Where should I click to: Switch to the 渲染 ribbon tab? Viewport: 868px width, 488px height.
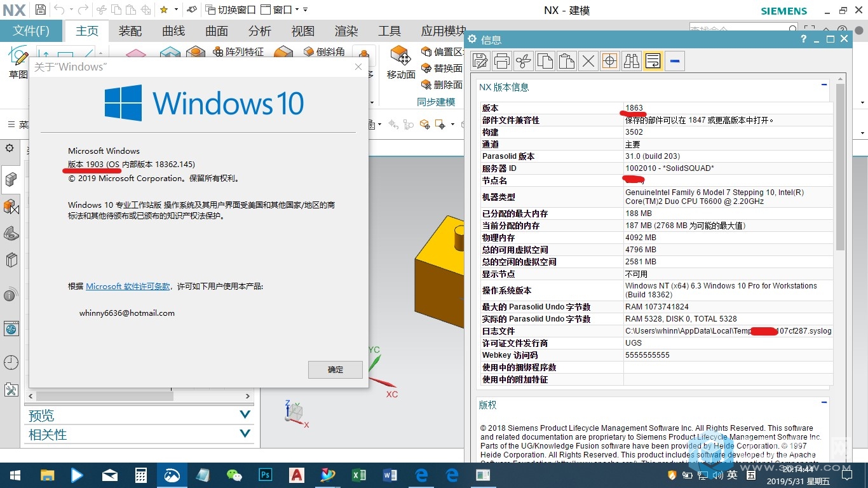[346, 30]
